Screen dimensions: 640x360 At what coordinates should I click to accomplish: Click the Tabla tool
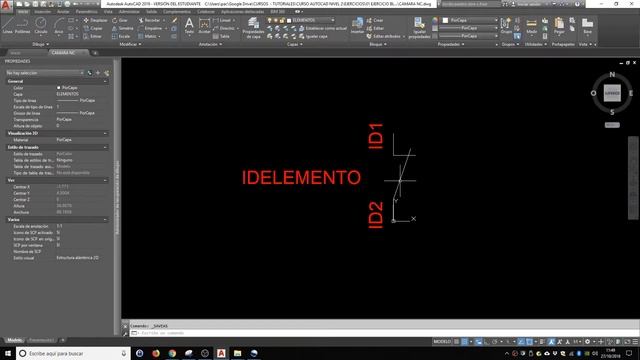click(222, 36)
